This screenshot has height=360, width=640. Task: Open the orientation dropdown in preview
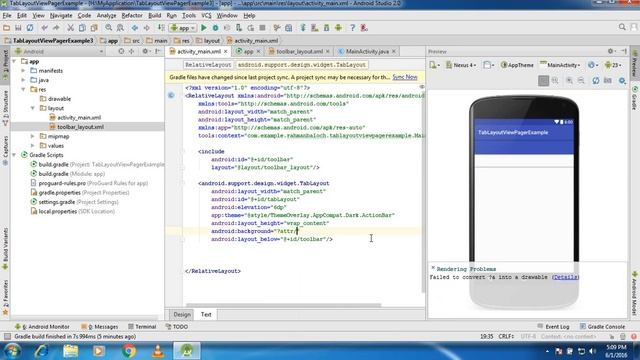[489, 65]
